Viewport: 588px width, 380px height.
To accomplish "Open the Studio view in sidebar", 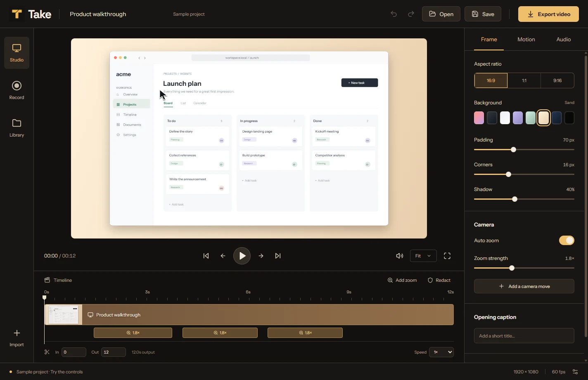I will coord(17,53).
